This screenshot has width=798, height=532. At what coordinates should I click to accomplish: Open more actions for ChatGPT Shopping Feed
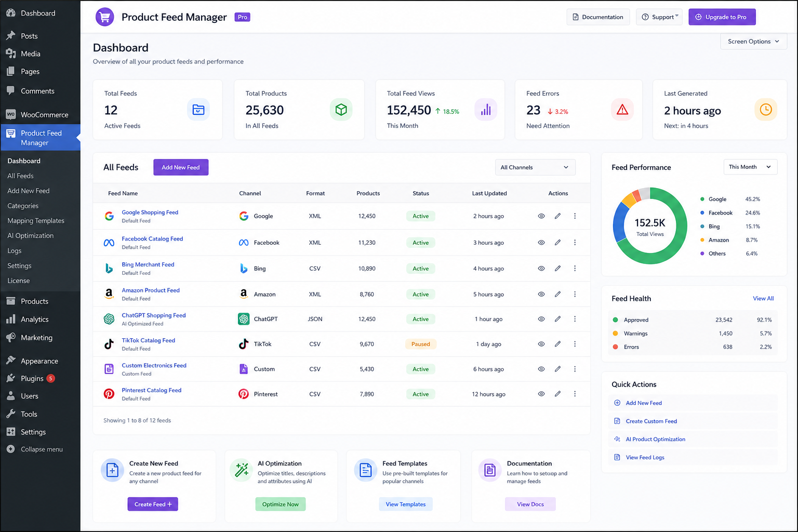[575, 319]
